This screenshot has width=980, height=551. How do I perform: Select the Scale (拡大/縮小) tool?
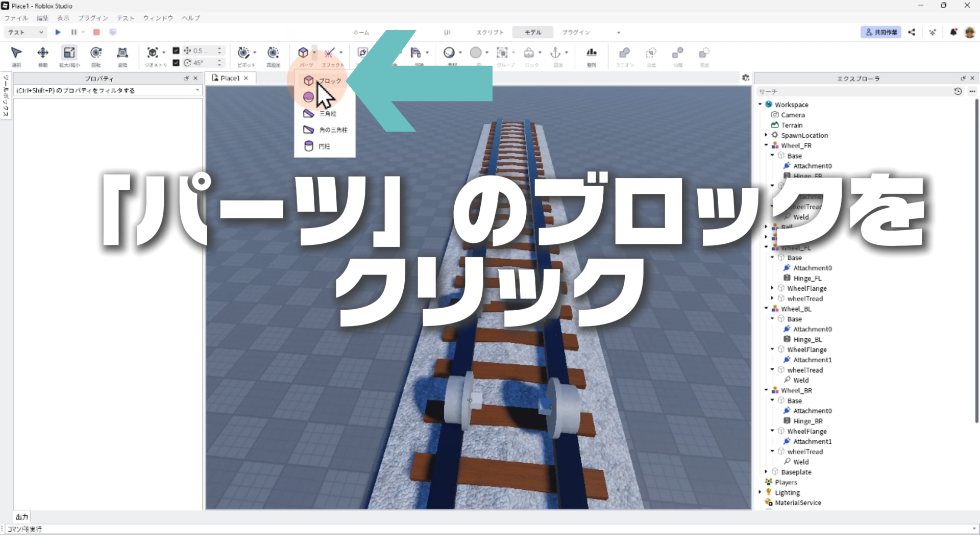click(69, 53)
